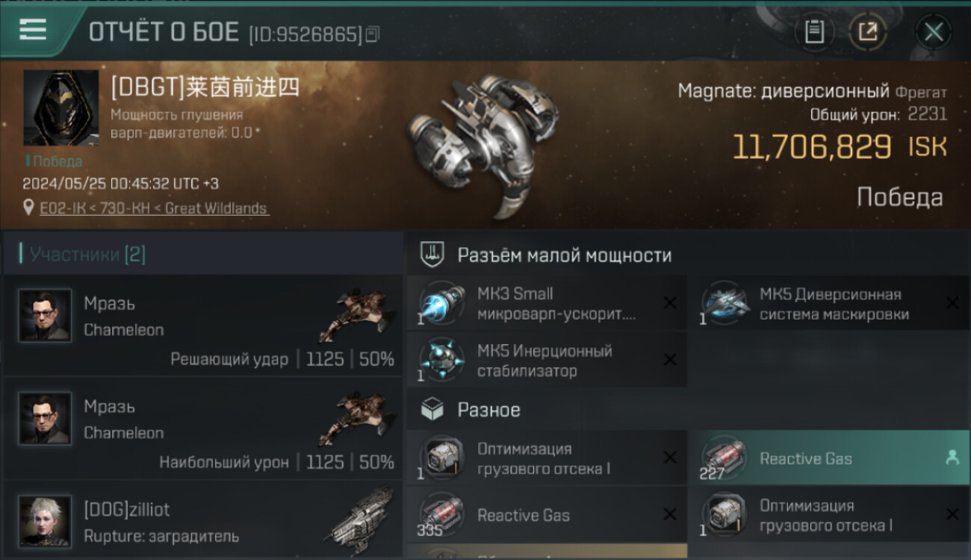Open the clipboard report icon
The height and width of the screenshot is (560, 971).
tap(814, 32)
